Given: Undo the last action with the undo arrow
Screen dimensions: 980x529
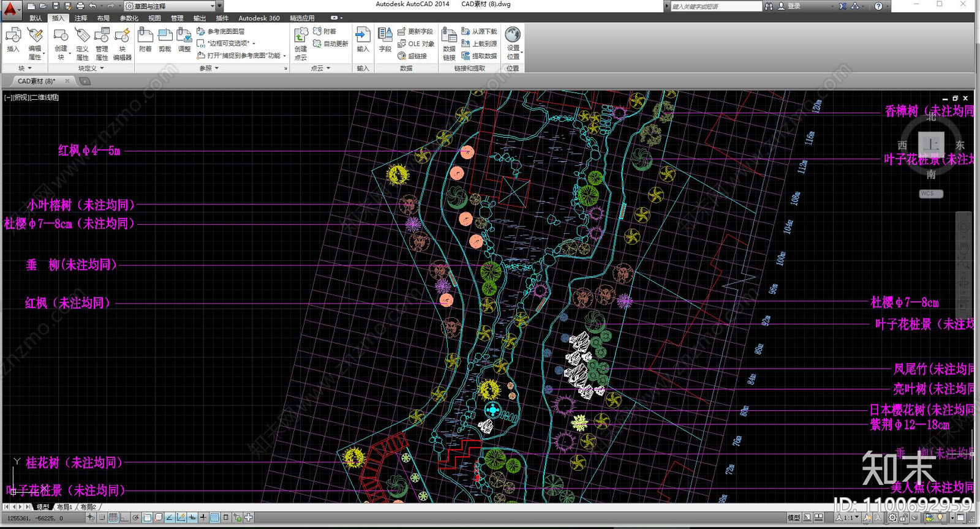Looking at the screenshot, I should 92,6.
